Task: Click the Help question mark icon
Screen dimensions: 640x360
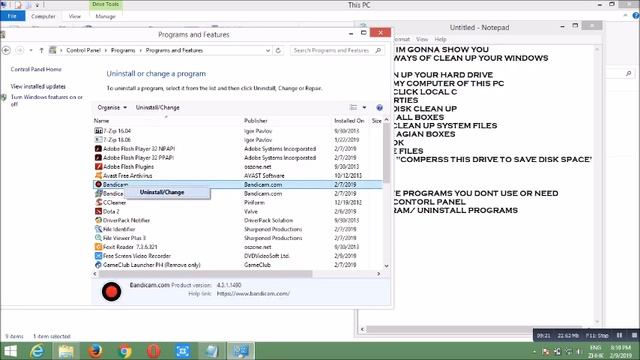Action: pos(380,108)
